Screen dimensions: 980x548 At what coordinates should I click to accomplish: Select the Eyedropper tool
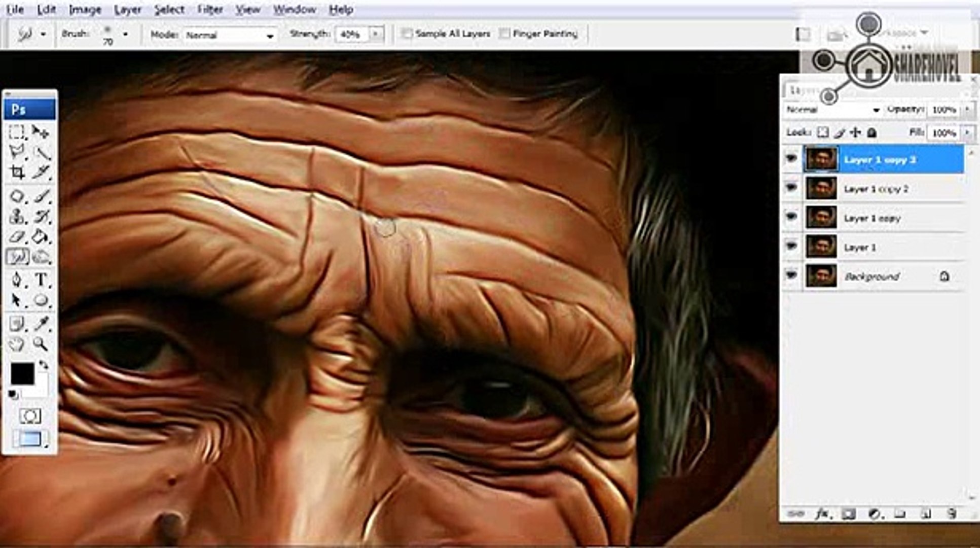point(41,323)
